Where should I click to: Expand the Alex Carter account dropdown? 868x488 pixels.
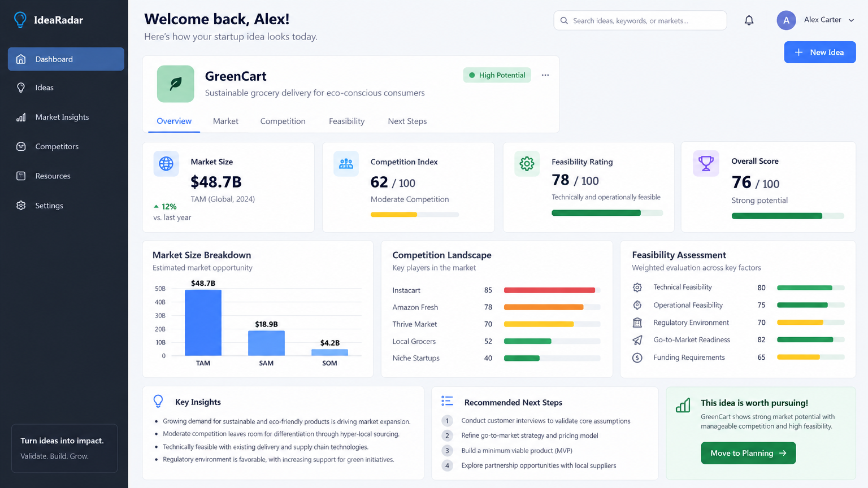tap(852, 20)
